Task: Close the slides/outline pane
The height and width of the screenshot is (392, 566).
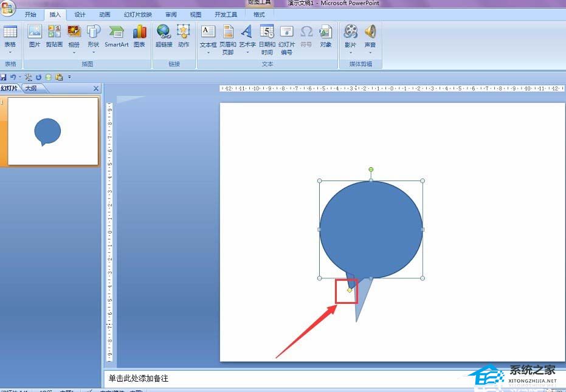Action: (x=96, y=89)
